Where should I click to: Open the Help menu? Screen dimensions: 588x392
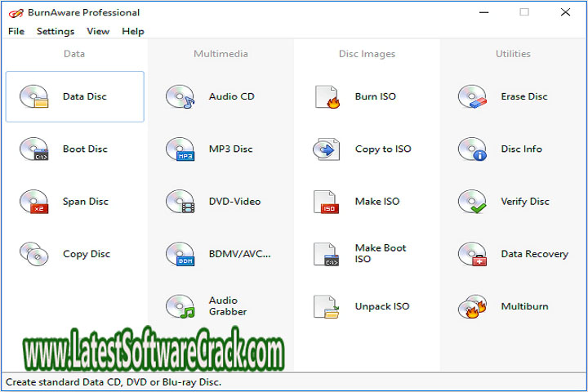133,31
